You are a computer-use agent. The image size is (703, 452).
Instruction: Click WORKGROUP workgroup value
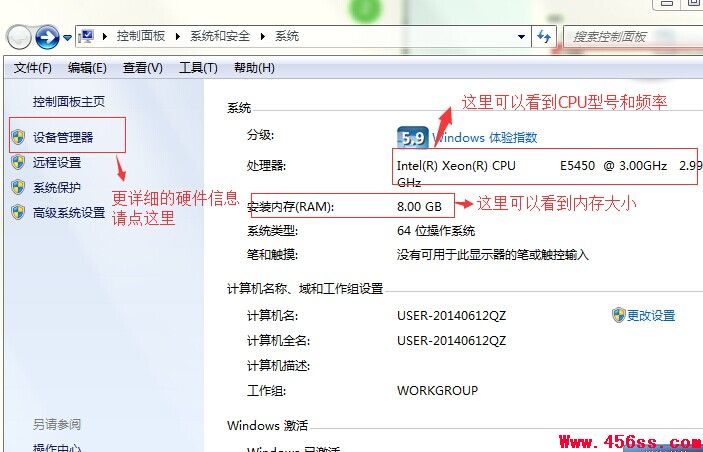tap(438, 391)
